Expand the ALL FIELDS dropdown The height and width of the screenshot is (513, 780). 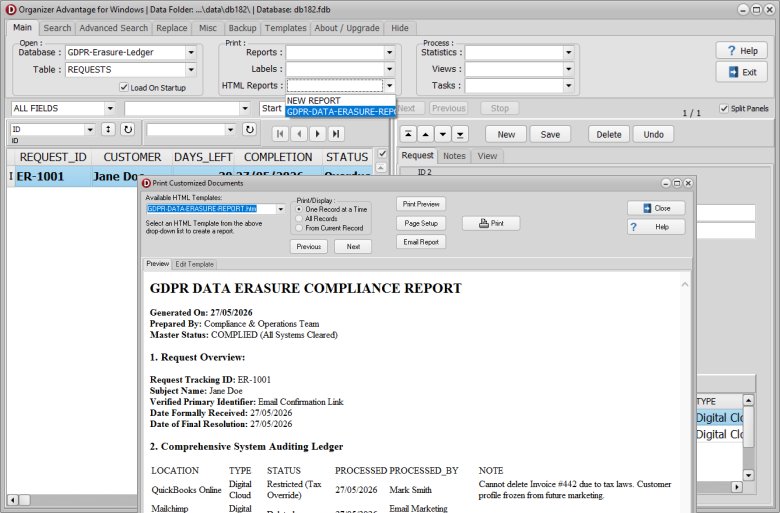pyautogui.click(x=110, y=108)
